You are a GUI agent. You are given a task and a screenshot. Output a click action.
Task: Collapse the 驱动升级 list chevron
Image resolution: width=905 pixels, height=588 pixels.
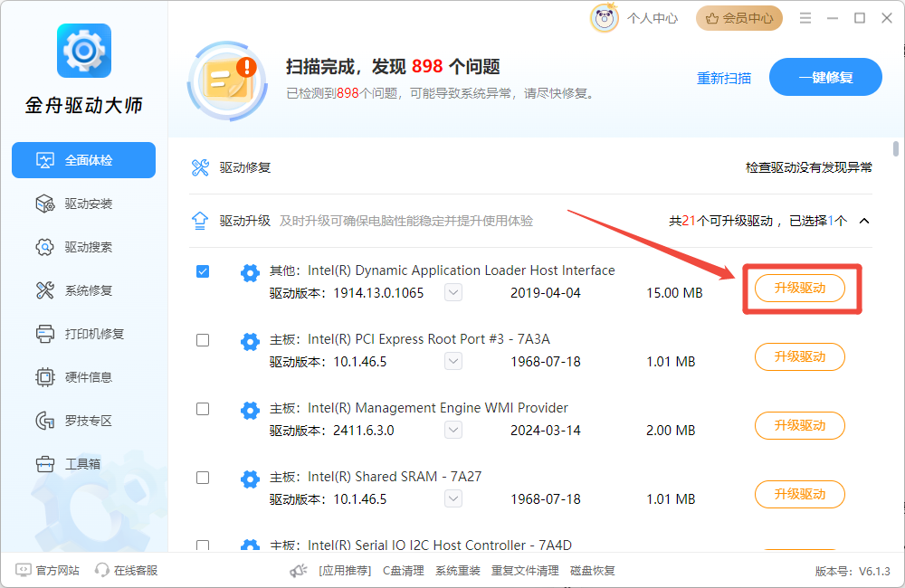864,221
